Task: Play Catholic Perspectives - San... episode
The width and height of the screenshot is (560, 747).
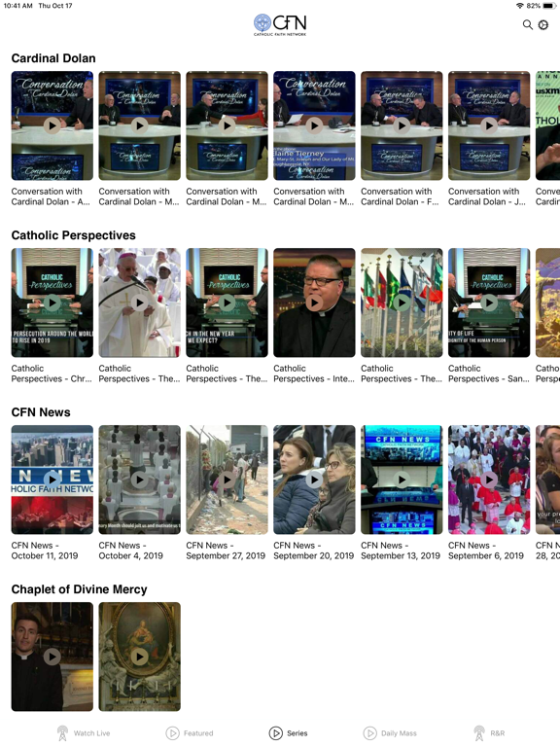Action: [x=489, y=302]
